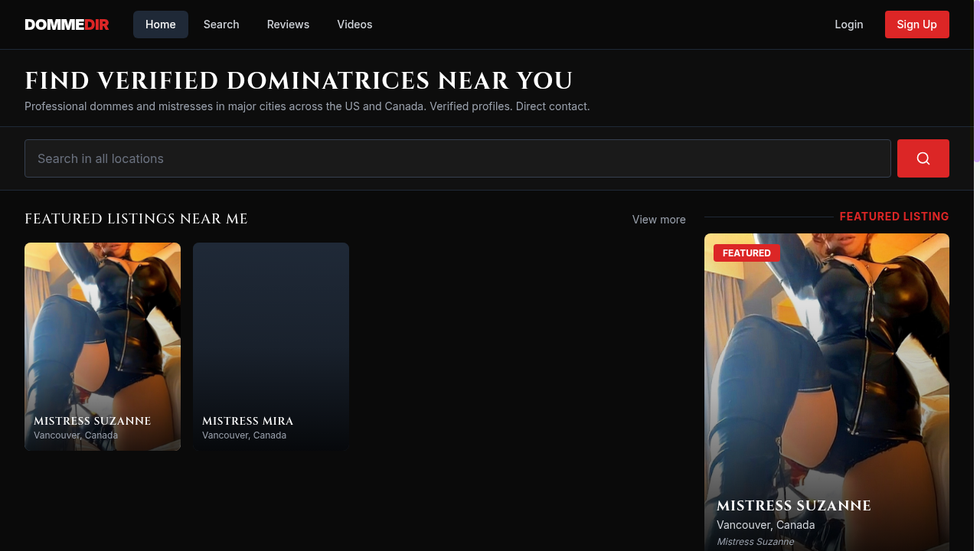
Task: Click the View more link
Action: pyautogui.click(x=658, y=220)
